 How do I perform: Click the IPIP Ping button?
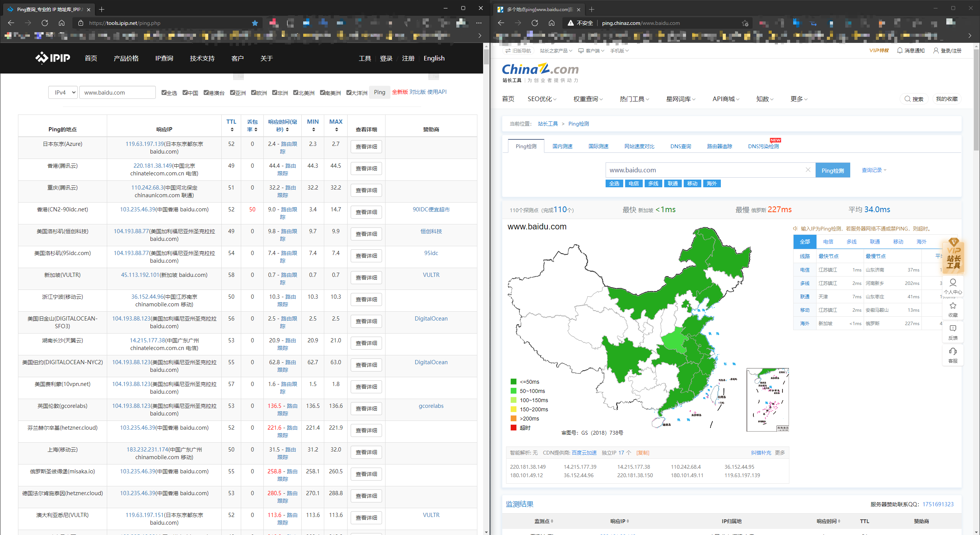click(x=379, y=92)
